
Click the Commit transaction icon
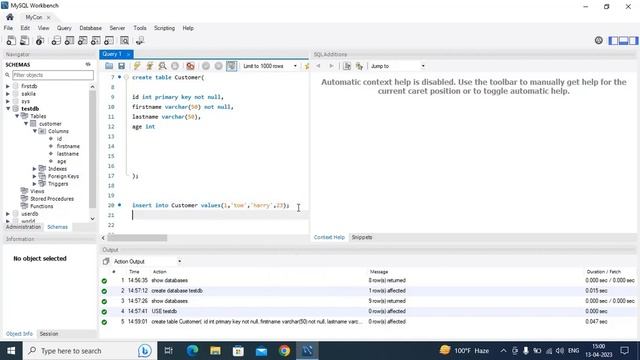(x=206, y=66)
